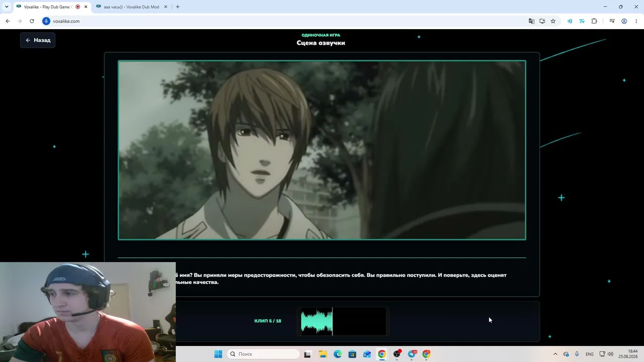Open the tab search dropdown arrow
644x362 pixels.
[7, 7]
